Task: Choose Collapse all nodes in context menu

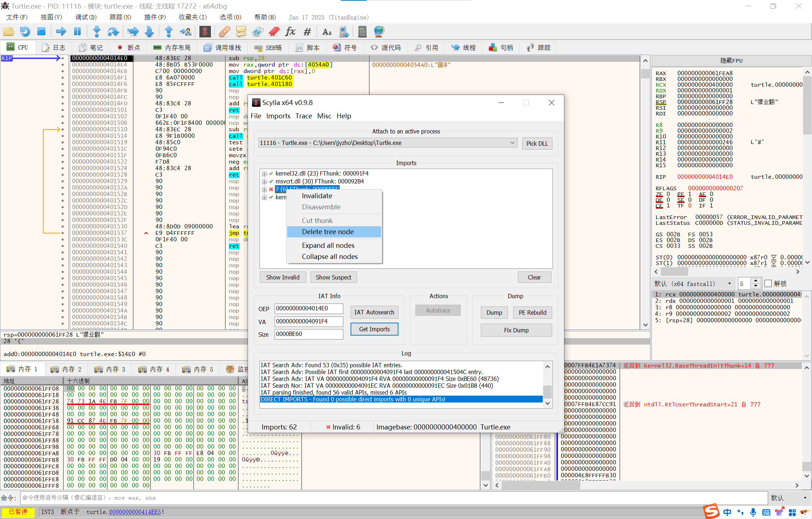Action: 330,256
